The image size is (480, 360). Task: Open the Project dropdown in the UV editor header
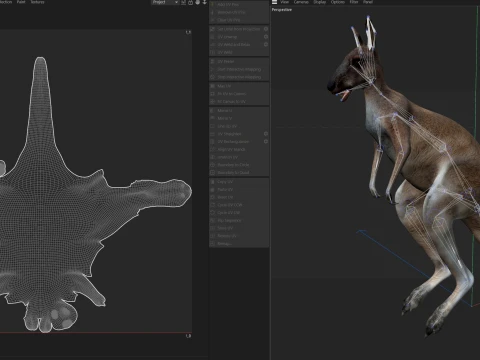coord(165,2)
